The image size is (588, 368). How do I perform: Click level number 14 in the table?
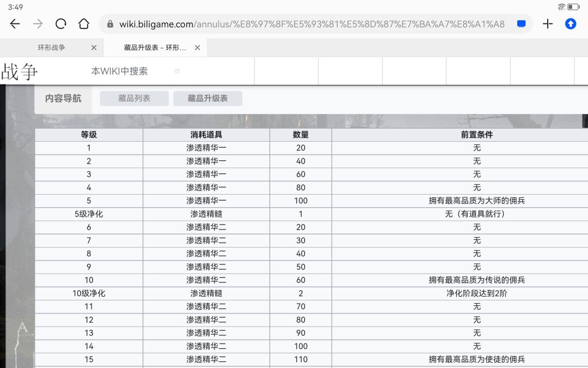click(x=89, y=346)
